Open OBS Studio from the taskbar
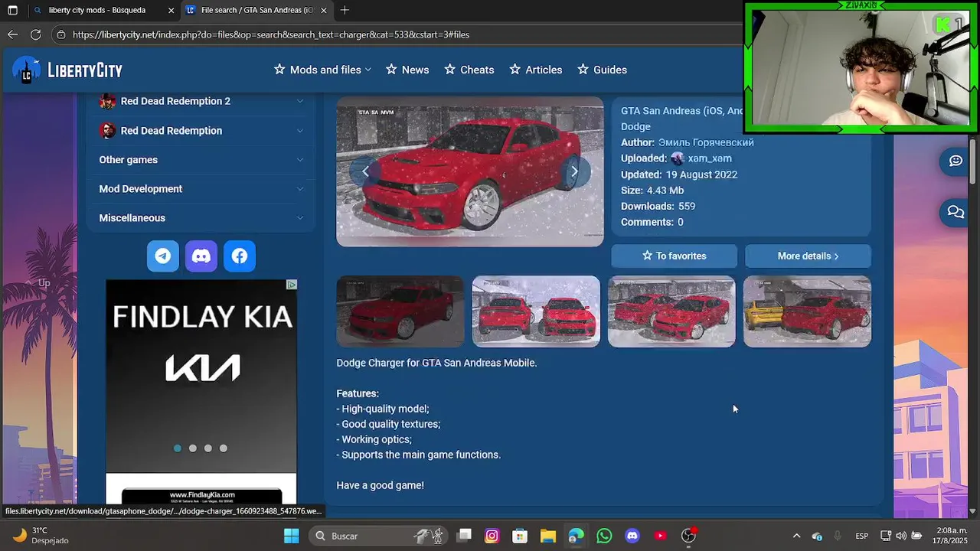Screen dimensions: 980x551 click(x=688, y=536)
